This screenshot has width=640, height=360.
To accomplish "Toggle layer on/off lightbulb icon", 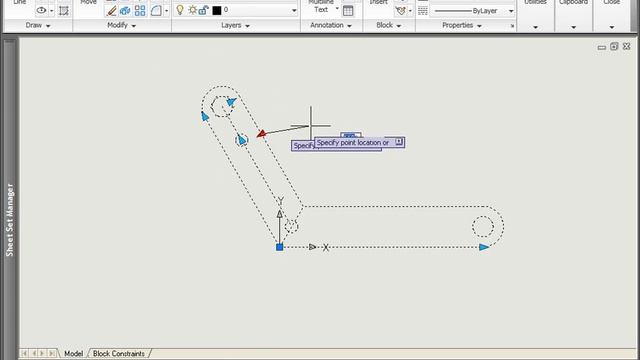I will pyautogui.click(x=180, y=10).
